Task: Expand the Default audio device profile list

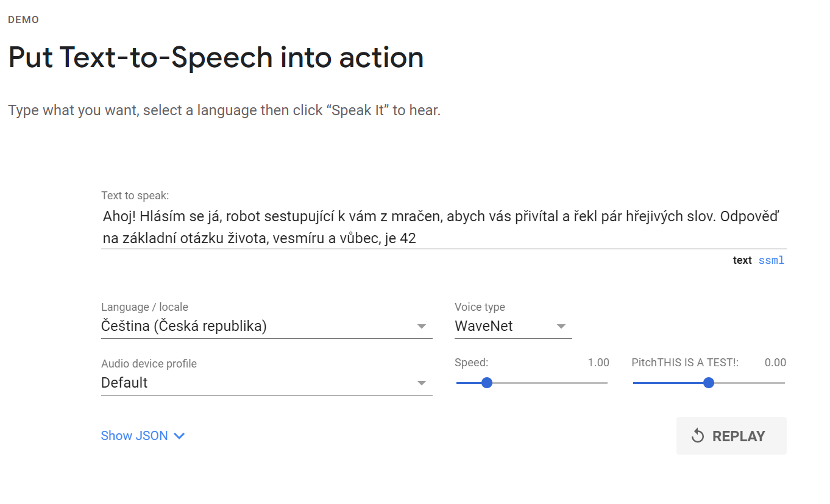Action: pos(256,383)
